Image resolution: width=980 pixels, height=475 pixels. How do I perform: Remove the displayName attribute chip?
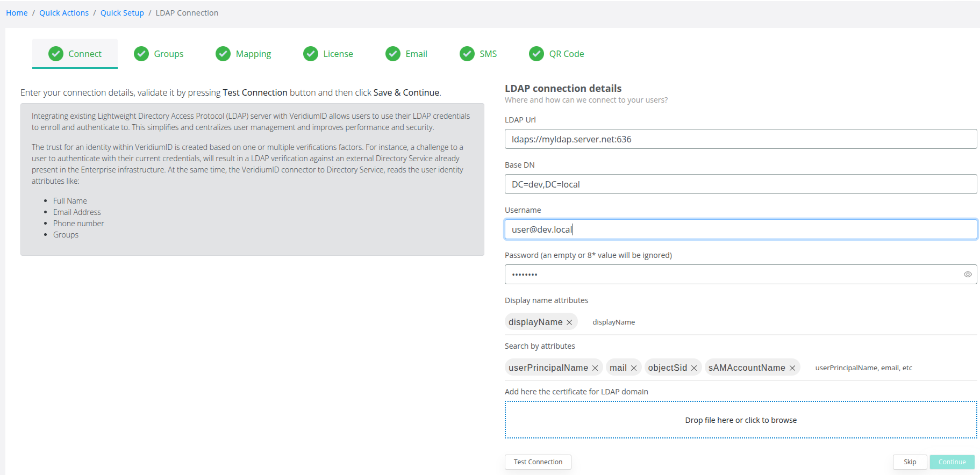point(569,322)
